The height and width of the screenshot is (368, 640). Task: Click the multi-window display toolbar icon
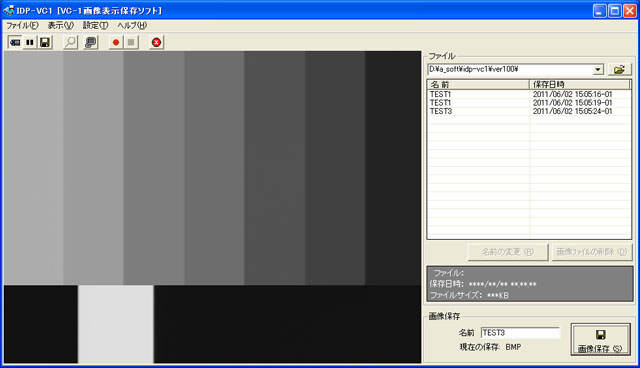click(91, 42)
